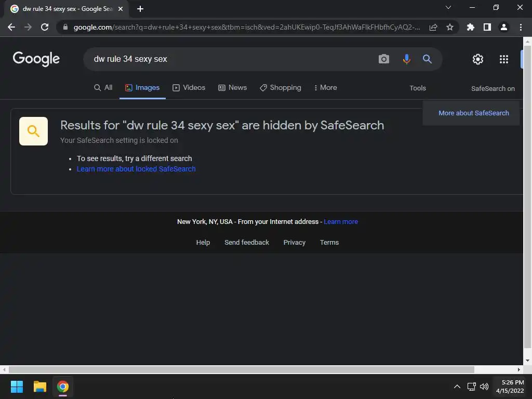Search by image with the camera icon
This screenshot has width=532, height=399.
(x=384, y=59)
